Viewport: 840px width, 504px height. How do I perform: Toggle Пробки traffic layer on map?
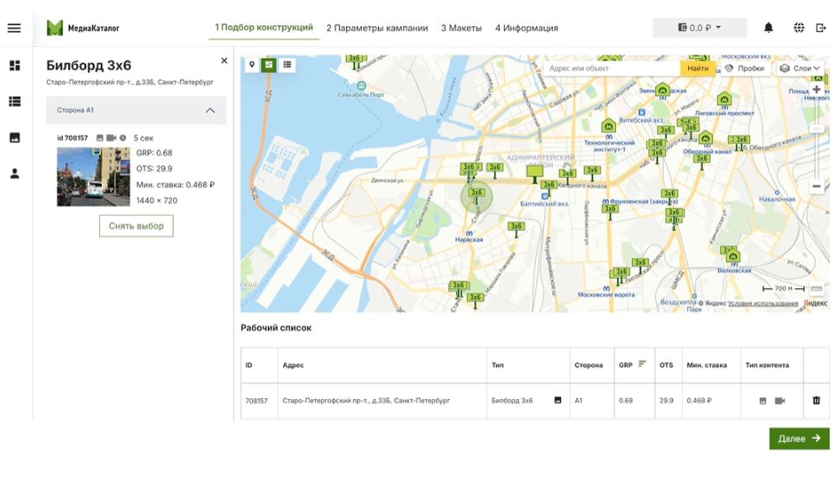[x=744, y=68]
